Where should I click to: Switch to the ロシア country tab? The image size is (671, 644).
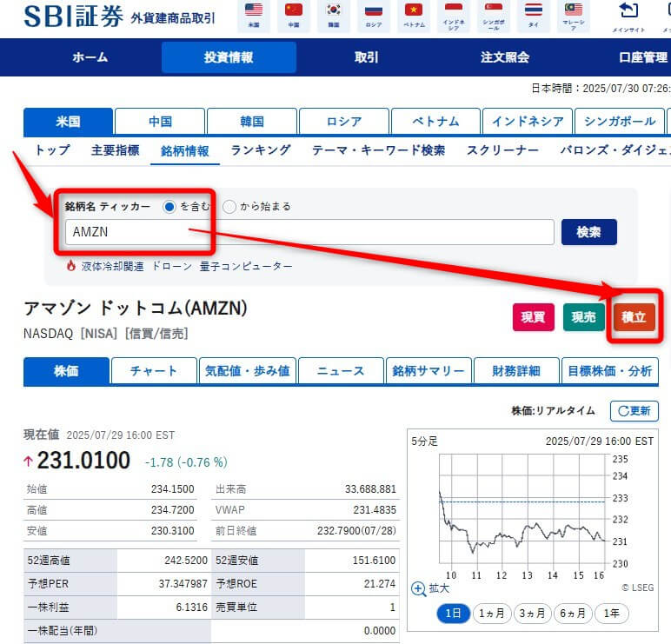coord(344,122)
